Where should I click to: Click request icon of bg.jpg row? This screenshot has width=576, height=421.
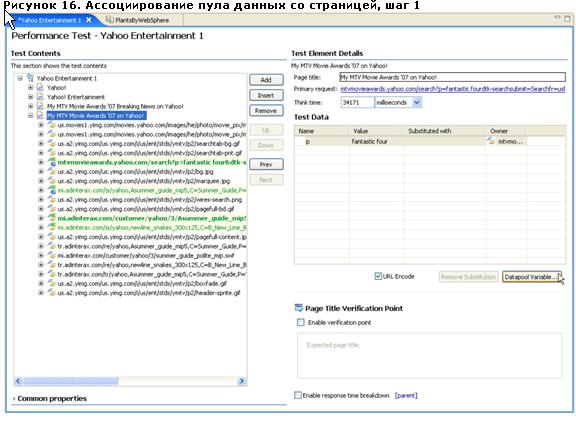[x=52, y=172]
